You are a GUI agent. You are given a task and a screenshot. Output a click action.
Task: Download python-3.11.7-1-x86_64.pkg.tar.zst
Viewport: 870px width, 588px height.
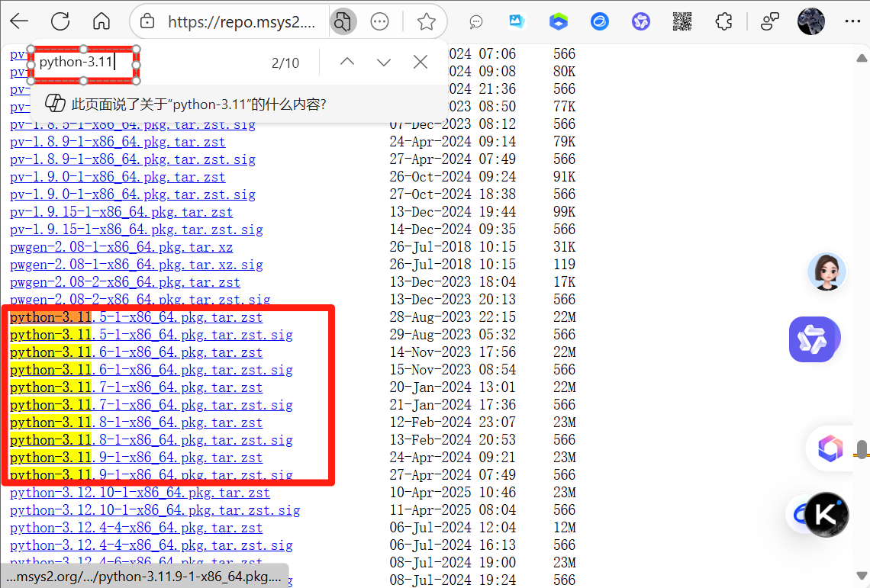[137, 387]
